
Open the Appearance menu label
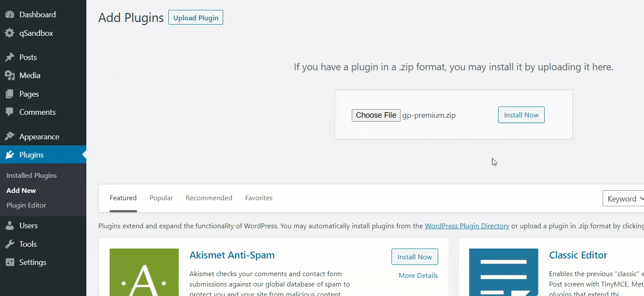click(x=39, y=137)
